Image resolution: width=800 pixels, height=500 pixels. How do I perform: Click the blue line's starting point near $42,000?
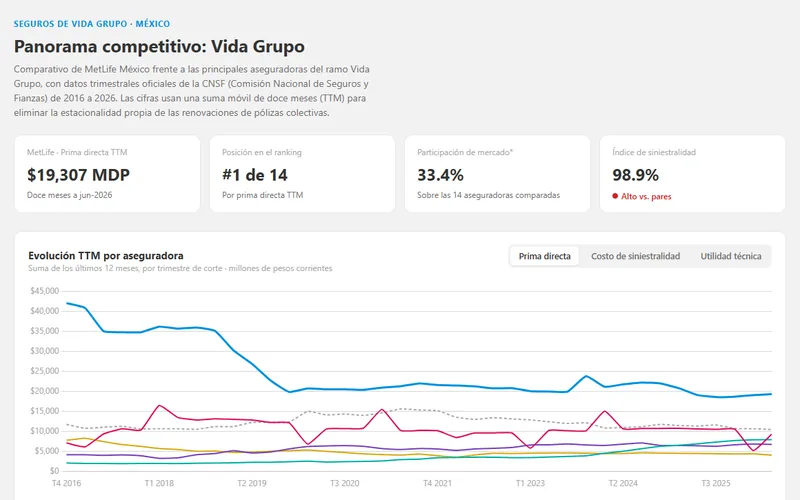tap(67, 303)
